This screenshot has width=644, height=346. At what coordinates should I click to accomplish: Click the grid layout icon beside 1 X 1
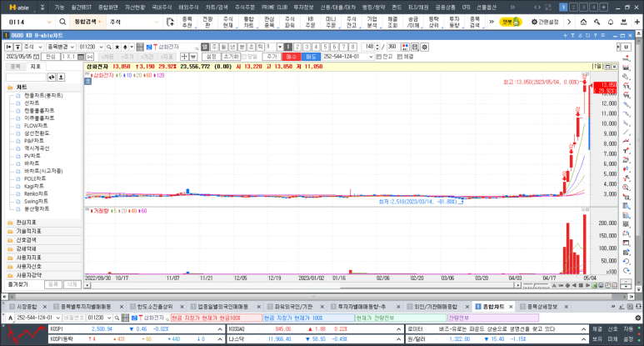[x=81, y=57]
